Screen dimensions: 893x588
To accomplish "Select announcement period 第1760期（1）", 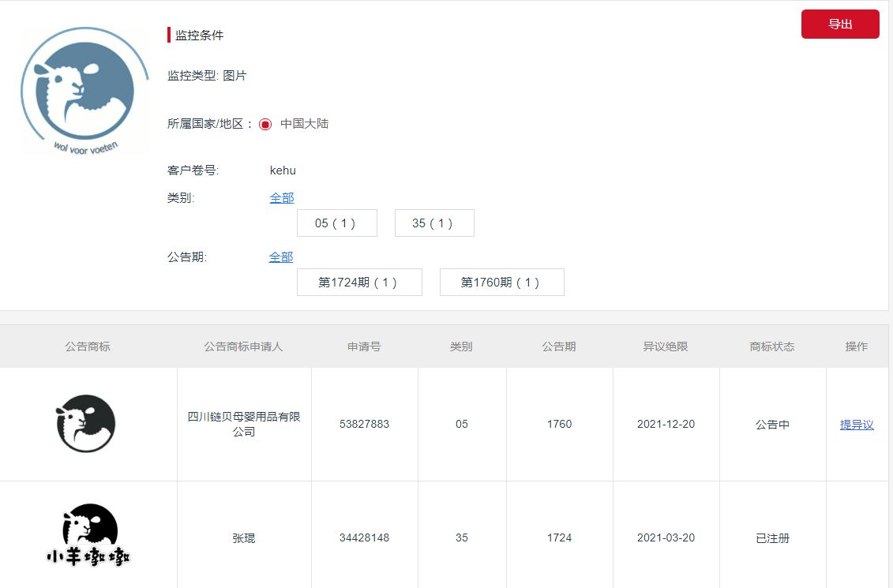I will (x=501, y=283).
